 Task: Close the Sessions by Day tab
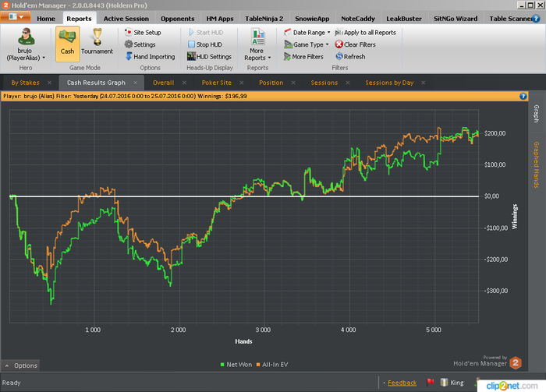click(423, 83)
